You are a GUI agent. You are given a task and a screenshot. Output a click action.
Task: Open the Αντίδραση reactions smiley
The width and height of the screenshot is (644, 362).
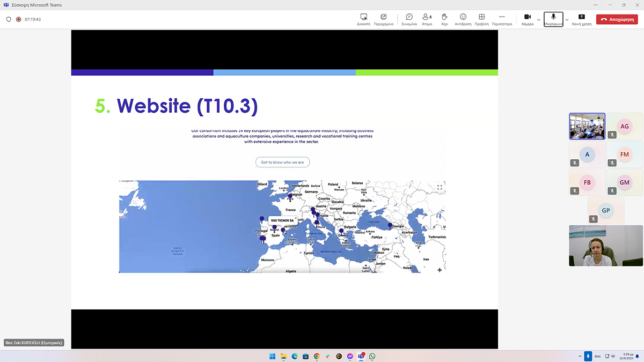(463, 19)
